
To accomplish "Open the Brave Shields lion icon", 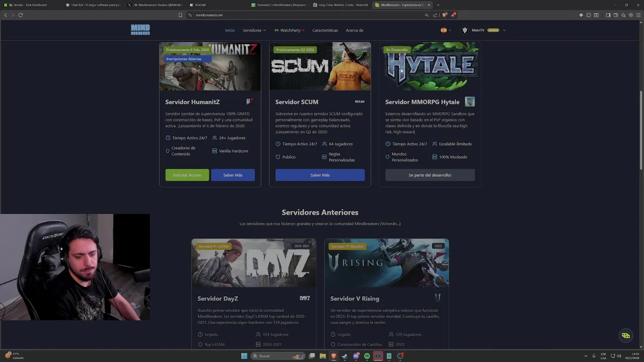I will click(444, 15).
